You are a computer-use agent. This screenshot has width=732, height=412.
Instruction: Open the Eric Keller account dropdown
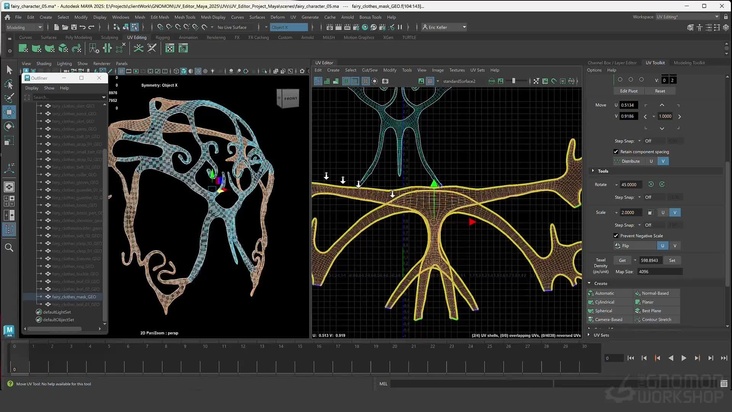pyautogui.click(x=444, y=27)
